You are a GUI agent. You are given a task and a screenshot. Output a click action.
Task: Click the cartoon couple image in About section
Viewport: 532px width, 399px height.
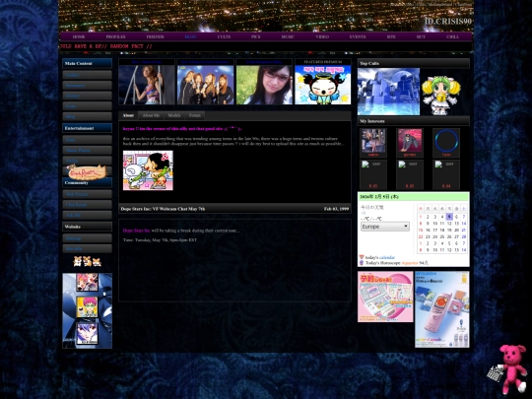point(148,170)
